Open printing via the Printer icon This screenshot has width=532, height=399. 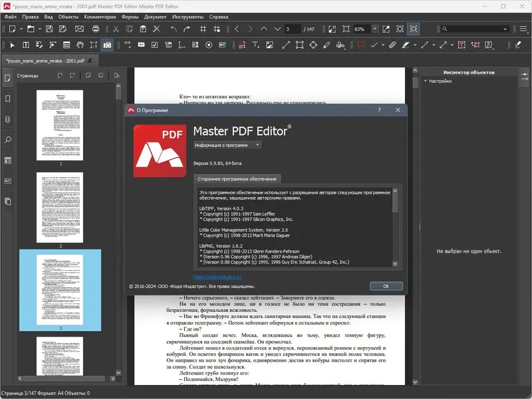pos(94,29)
